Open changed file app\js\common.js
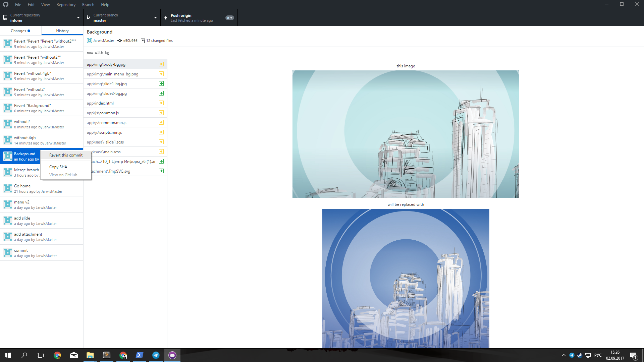 click(x=125, y=113)
